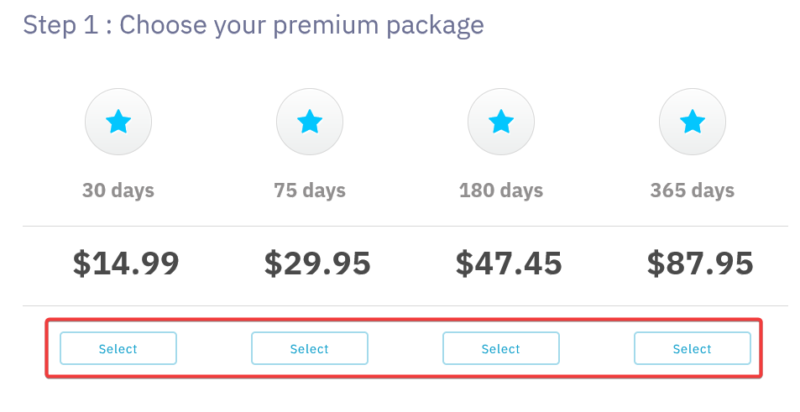The width and height of the screenshot is (800, 412).
Task: Click the star icon above 75 days
Action: tap(310, 122)
